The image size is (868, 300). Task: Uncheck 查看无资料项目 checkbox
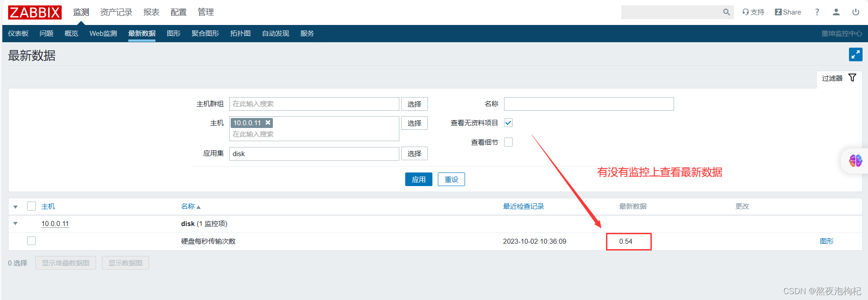pos(508,123)
